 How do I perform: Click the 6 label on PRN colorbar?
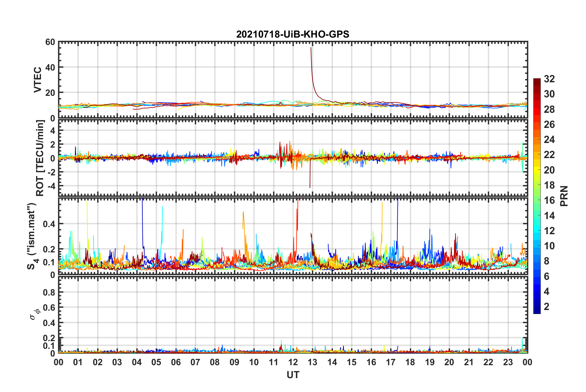pyautogui.click(x=547, y=276)
